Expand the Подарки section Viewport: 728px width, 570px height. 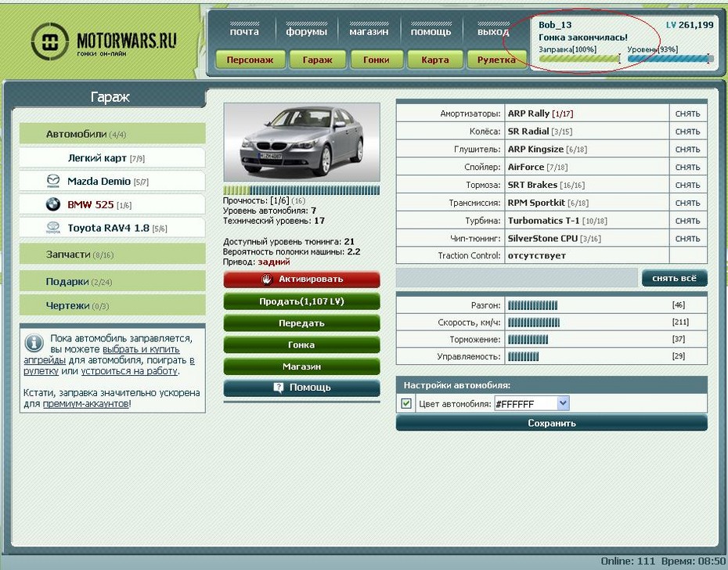[x=113, y=282]
